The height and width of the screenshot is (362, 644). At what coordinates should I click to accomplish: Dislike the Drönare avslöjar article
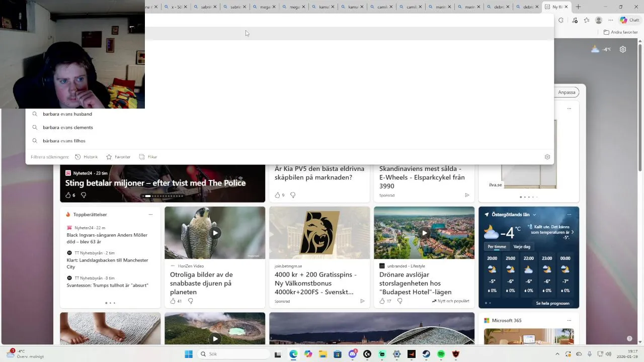tap(399, 301)
